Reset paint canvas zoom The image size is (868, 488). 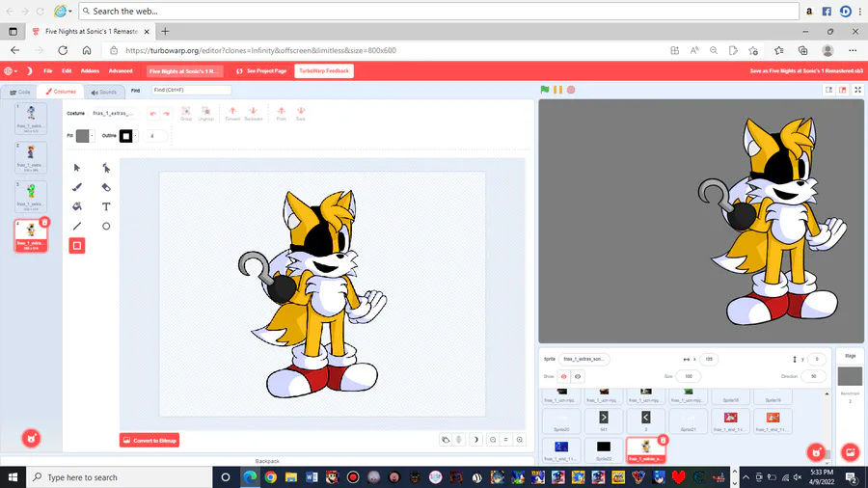506,440
